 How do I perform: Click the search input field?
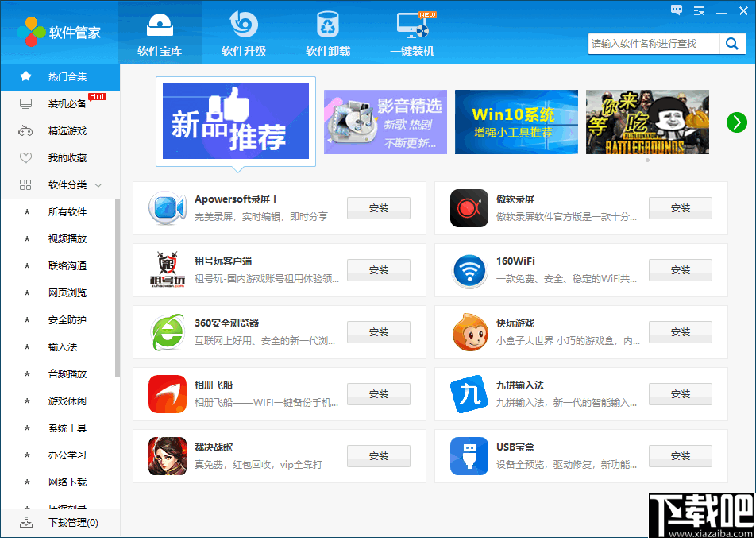point(653,44)
